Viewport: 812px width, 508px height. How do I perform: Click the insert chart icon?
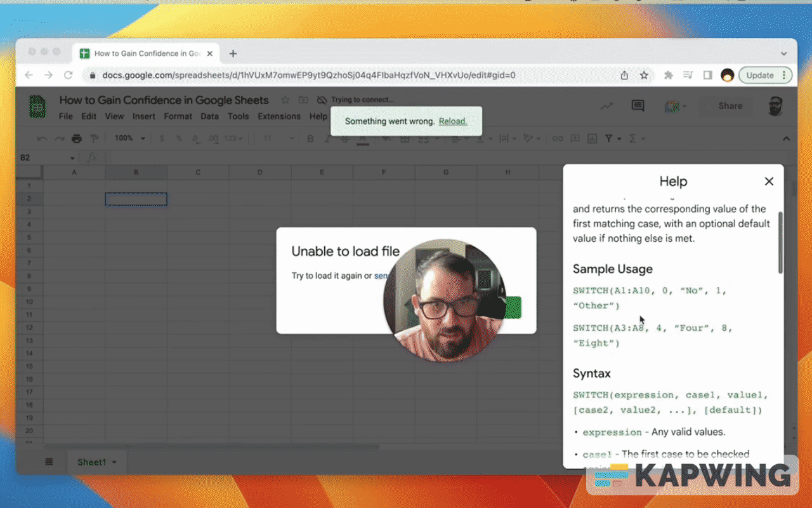(x=592, y=138)
